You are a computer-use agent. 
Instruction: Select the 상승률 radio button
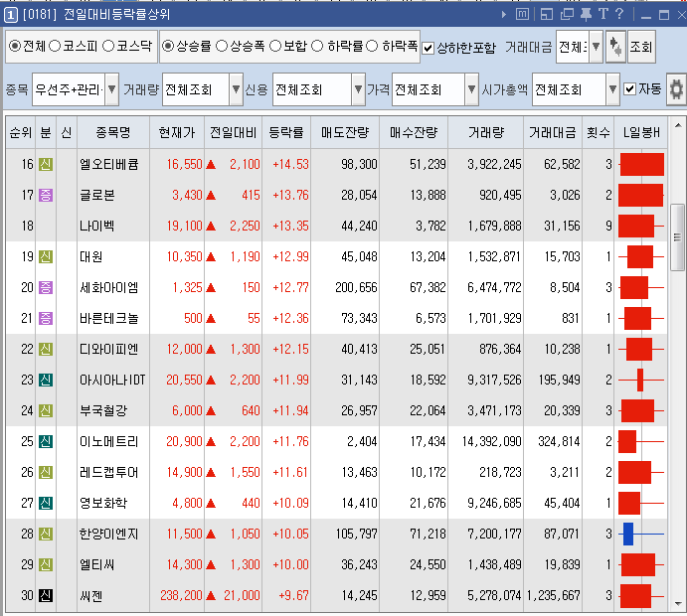pyautogui.click(x=168, y=46)
